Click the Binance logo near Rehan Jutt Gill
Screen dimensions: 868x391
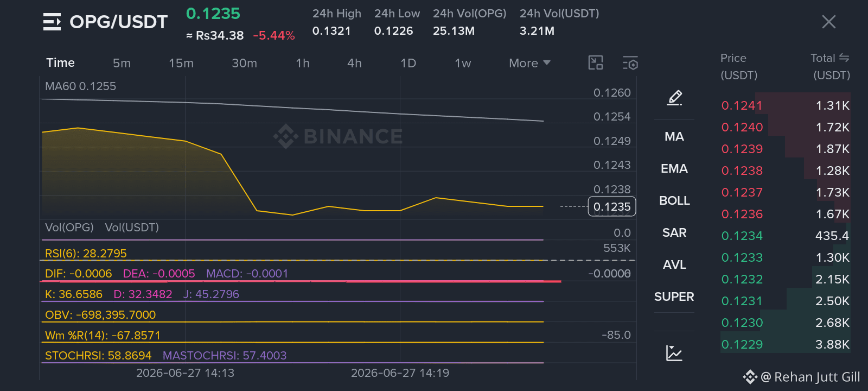click(x=750, y=377)
